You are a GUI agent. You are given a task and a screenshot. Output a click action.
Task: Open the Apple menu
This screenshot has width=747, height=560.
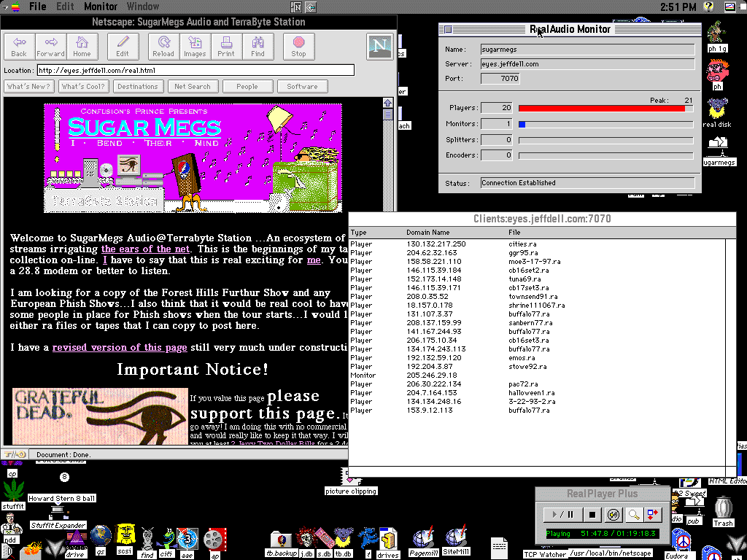click(x=15, y=7)
